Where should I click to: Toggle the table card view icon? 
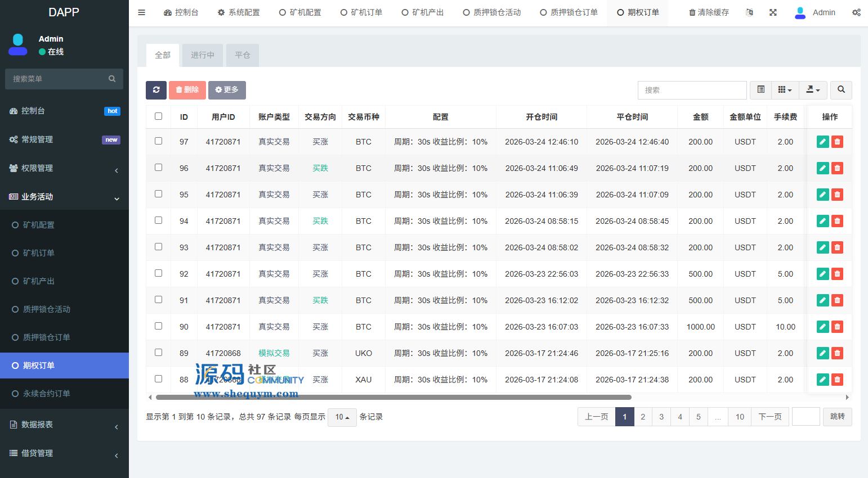tap(760, 90)
